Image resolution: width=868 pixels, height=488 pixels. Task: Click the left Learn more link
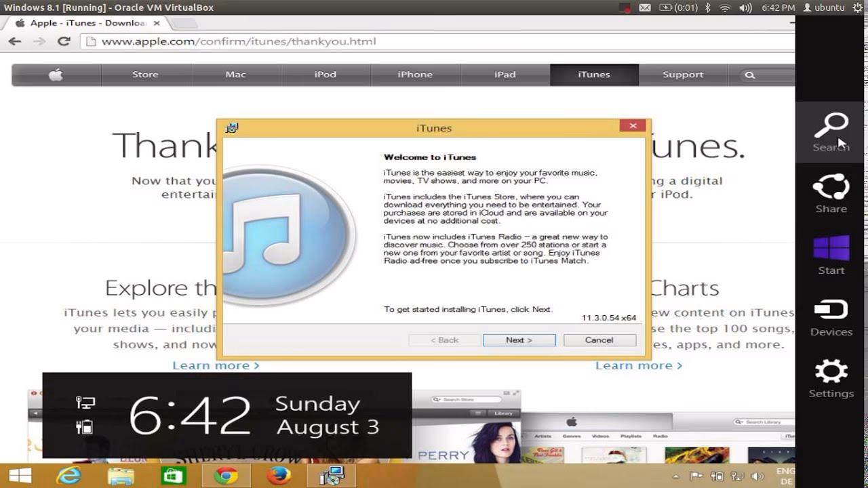[216, 365]
